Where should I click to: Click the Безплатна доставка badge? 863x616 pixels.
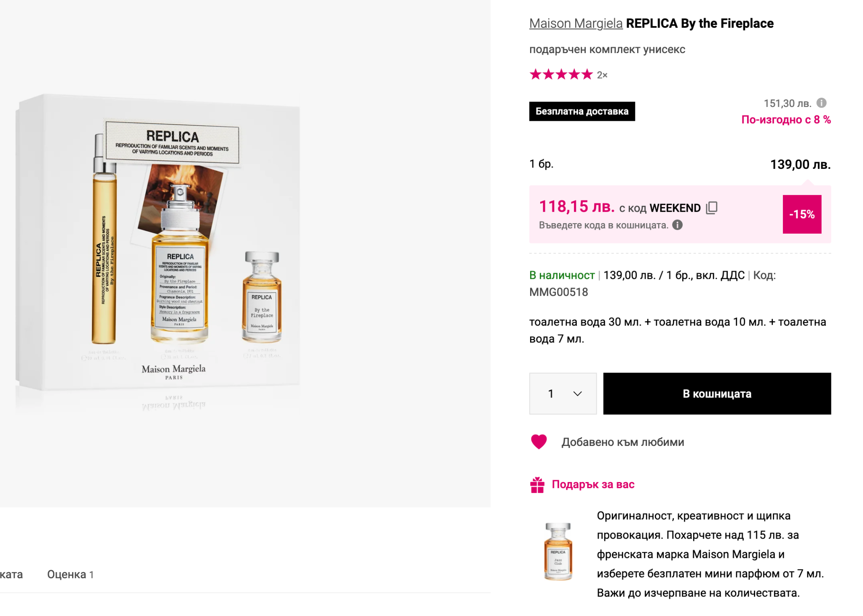pos(582,111)
